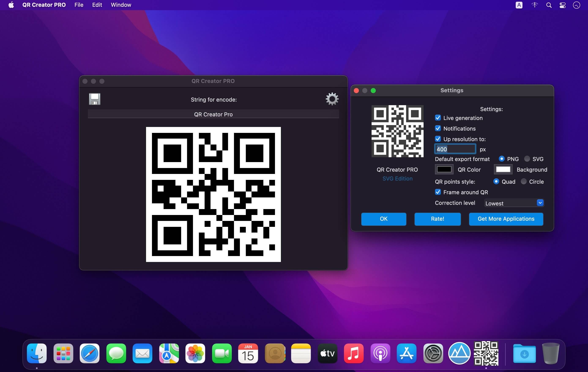Open Photos app in dock

[195, 353]
